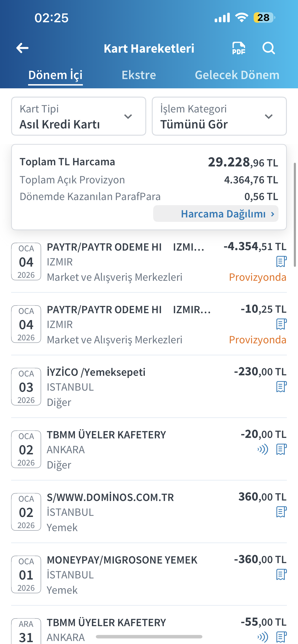Switch to the Gelecek Dönem tab
This screenshot has height=644, width=298.
(237, 75)
